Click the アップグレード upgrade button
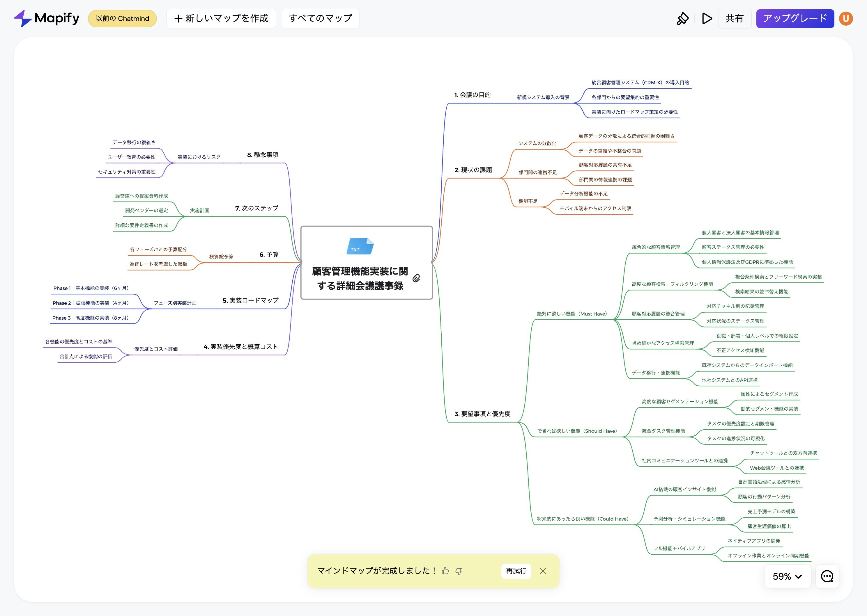 click(795, 18)
